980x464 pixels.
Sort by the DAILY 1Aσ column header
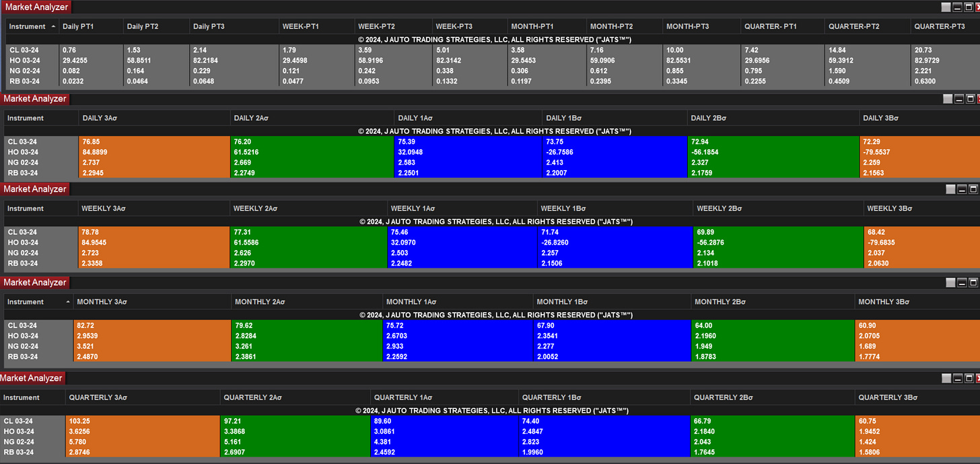[x=468, y=118]
